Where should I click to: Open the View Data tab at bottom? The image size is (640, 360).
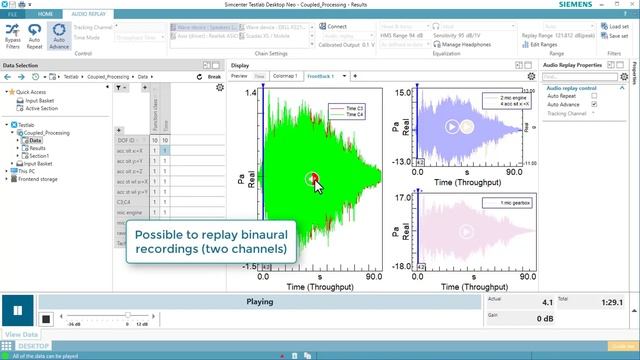click(21, 334)
